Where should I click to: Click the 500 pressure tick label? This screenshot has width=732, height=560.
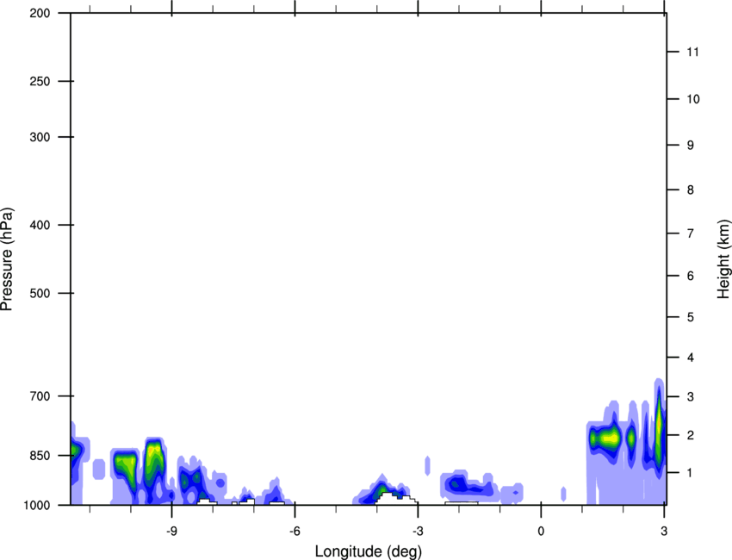(x=40, y=293)
